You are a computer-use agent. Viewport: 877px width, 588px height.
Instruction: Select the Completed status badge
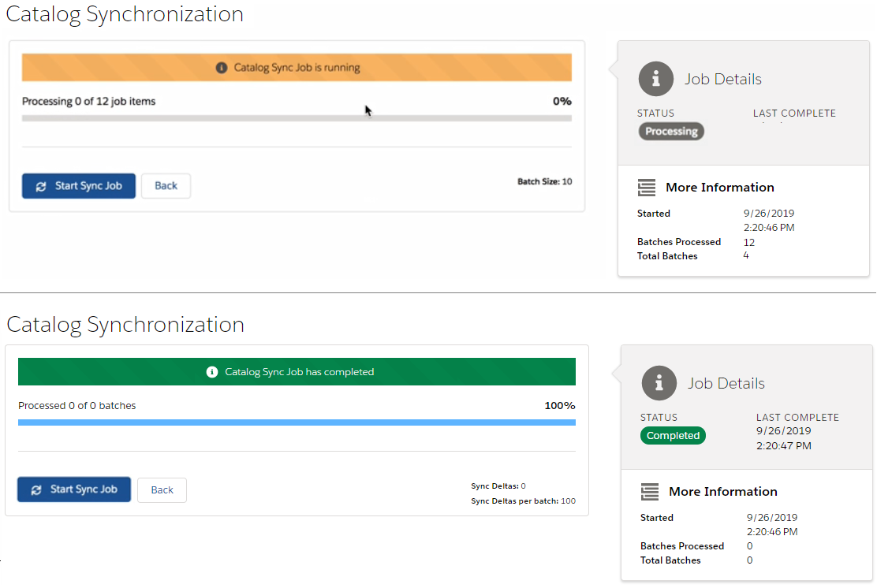click(x=673, y=435)
